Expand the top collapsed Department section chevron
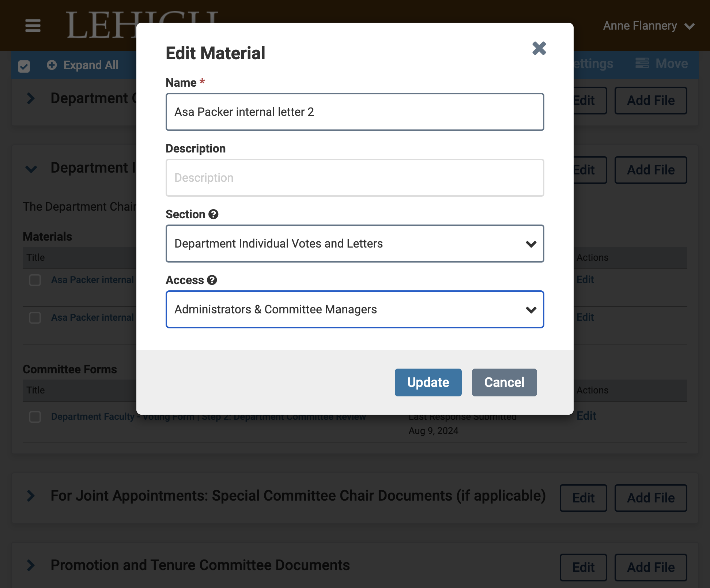This screenshot has height=588, width=710. (x=31, y=98)
